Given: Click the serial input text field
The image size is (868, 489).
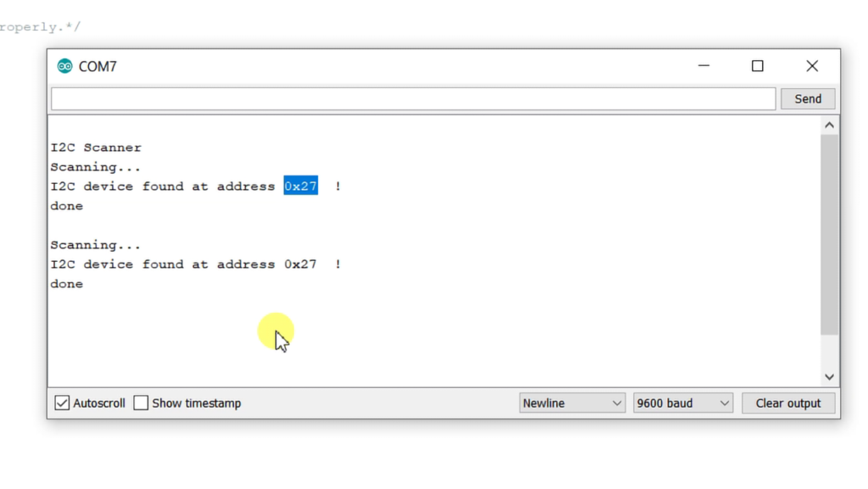Looking at the screenshot, I should click(414, 99).
